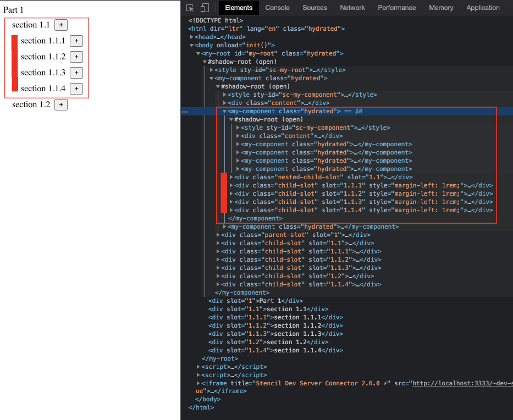Collapse the my-root element node
513x420 pixels.
198,53
